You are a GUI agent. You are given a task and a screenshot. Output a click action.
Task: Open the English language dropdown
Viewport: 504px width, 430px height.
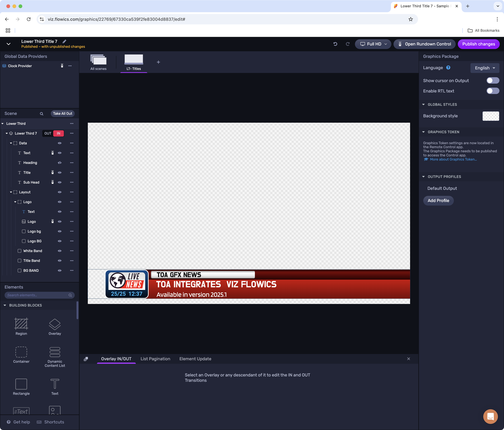coord(485,68)
